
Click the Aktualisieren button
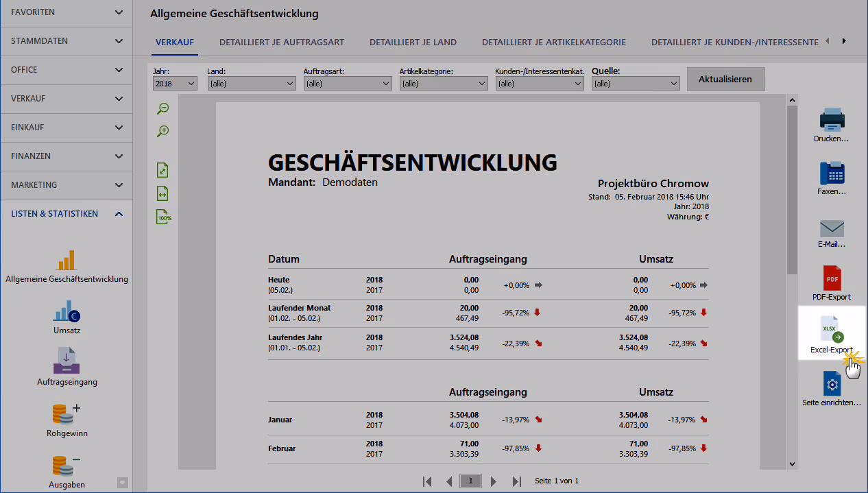[725, 79]
